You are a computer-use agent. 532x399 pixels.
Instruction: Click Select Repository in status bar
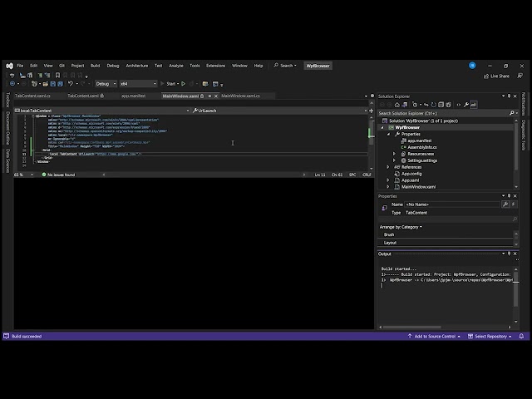tap(490, 336)
